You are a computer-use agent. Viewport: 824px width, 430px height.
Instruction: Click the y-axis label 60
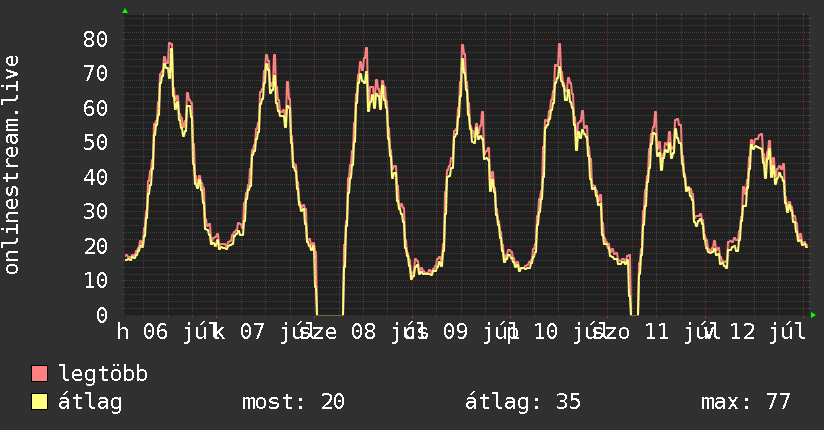96,108
